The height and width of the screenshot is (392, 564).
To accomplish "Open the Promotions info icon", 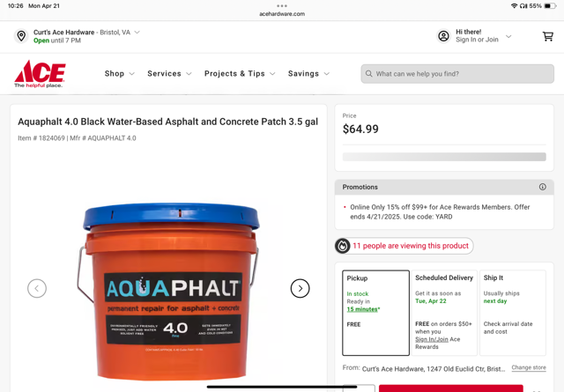I will tap(543, 187).
